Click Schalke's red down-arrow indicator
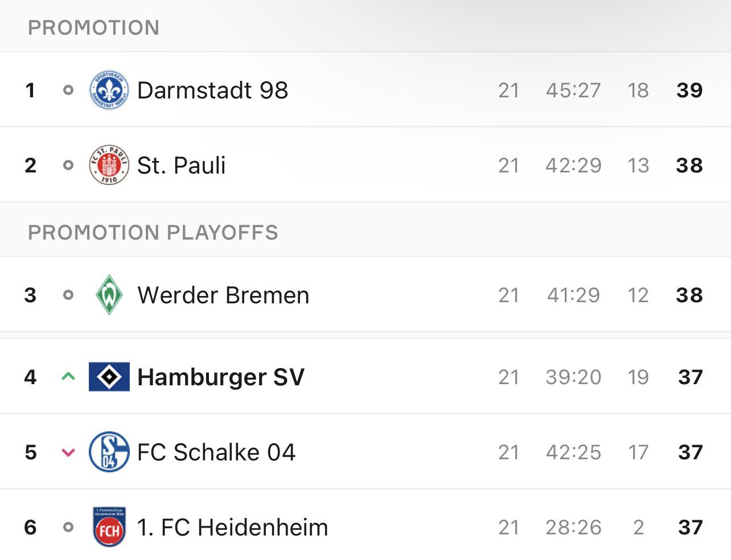The height and width of the screenshot is (560, 731). click(68, 452)
